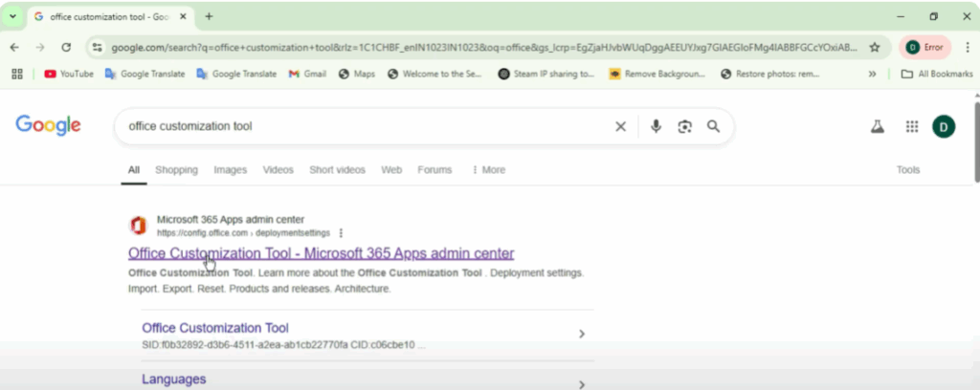Open the search Tools options
The width and height of the screenshot is (980, 390).
[908, 170]
